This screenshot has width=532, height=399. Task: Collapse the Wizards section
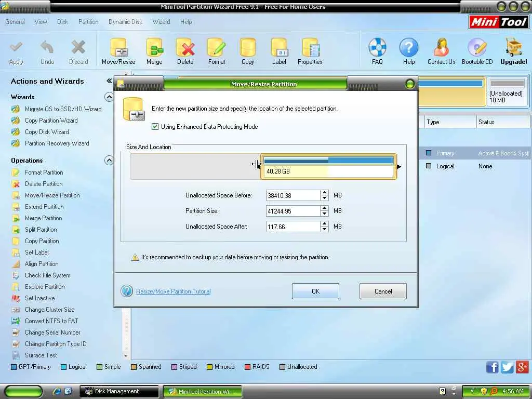[109, 97]
